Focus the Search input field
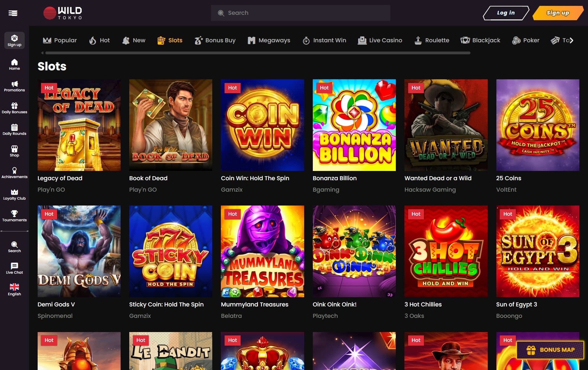This screenshot has width=588, height=370. 300,13
